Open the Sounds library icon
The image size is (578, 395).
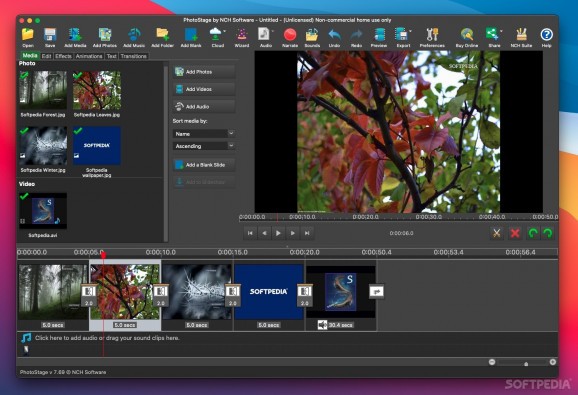pos(312,37)
